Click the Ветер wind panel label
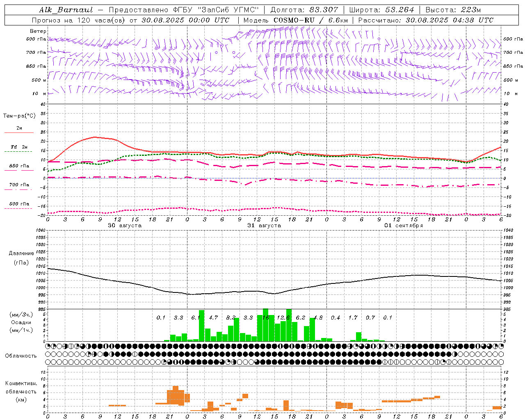525x420 pixels. coord(38,31)
